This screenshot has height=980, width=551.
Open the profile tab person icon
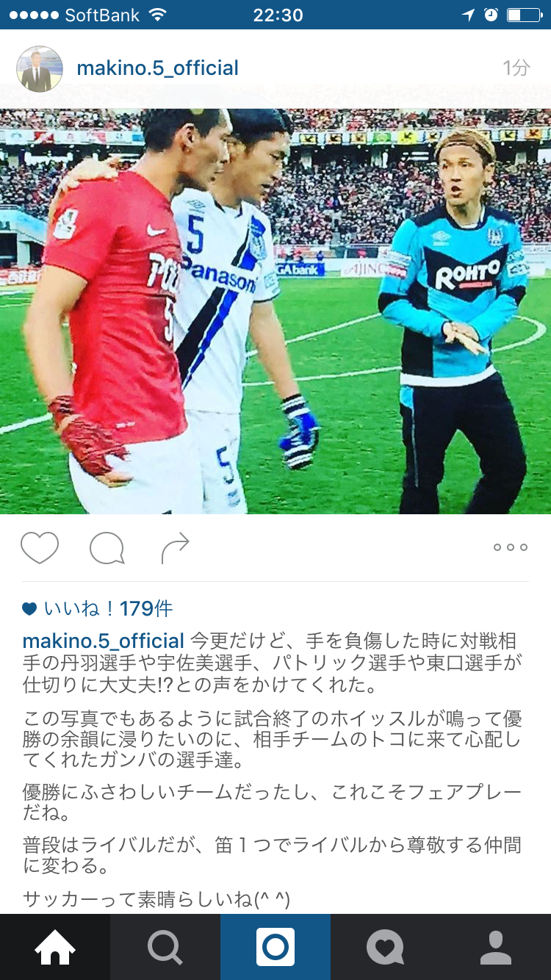click(496, 947)
